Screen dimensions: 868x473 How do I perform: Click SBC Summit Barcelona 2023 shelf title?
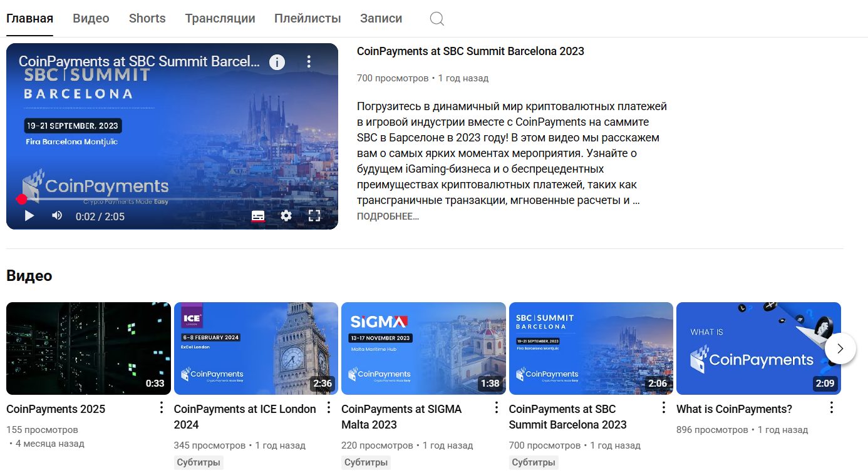click(x=568, y=417)
